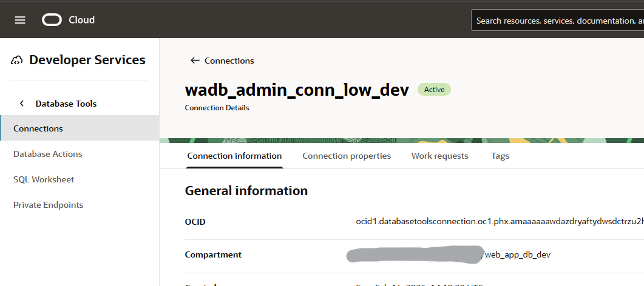Switch to the Connection properties tab

[347, 156]
